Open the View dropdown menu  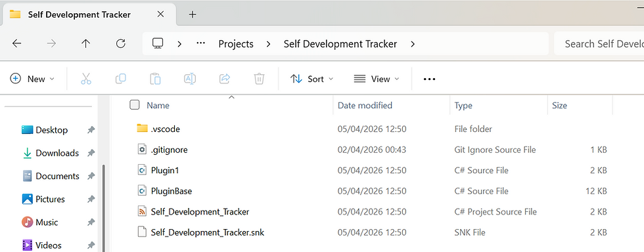coord(376,79)
